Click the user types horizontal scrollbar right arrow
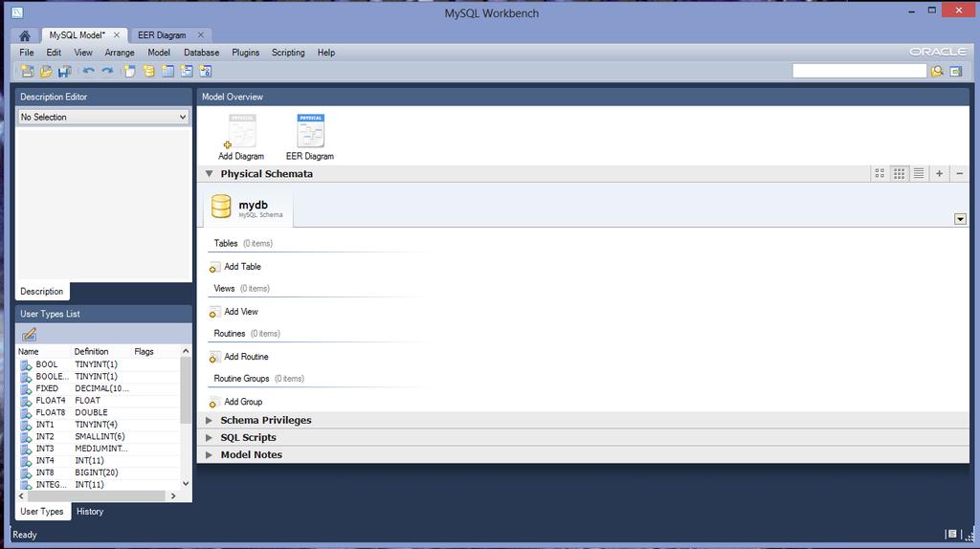This screenshot has width=980, height=549. (x=173, y=495)
